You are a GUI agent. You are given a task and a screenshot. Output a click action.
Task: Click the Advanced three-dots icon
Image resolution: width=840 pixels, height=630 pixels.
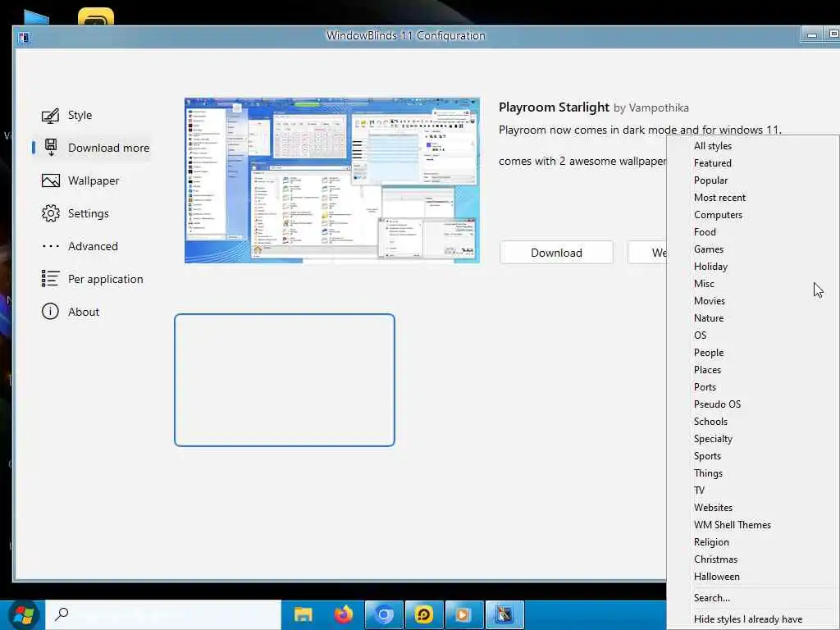pos(50,246)
